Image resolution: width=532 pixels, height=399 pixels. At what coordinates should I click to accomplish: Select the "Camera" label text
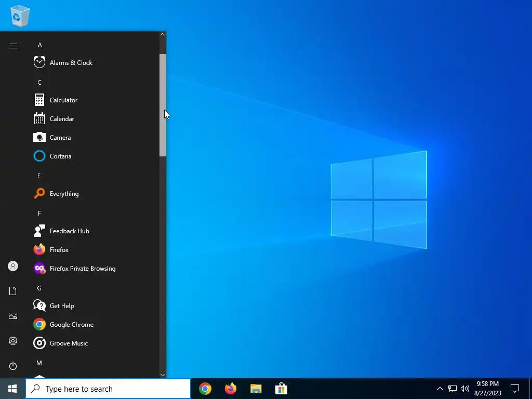point(60,137)
